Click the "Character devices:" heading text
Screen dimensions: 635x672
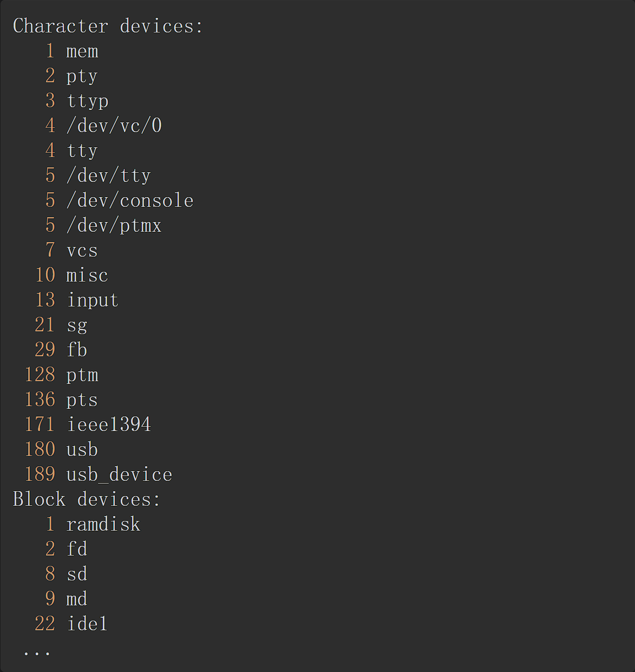[108, 26]
